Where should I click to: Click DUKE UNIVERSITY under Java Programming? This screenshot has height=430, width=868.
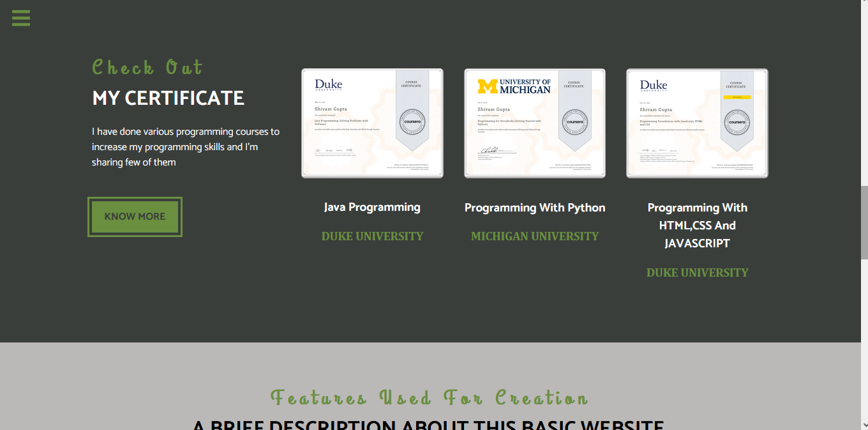click(x=372, y=236)
